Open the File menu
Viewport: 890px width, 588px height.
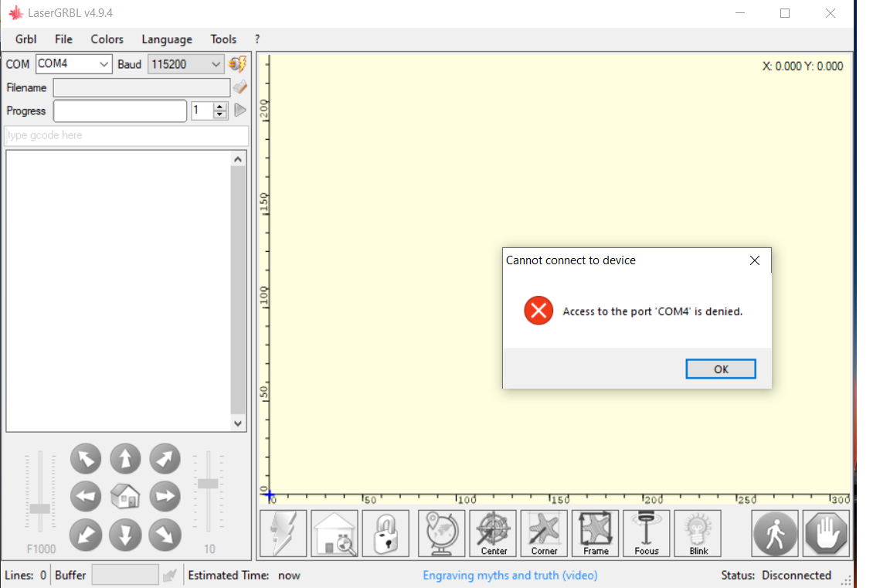coord(63,39)
